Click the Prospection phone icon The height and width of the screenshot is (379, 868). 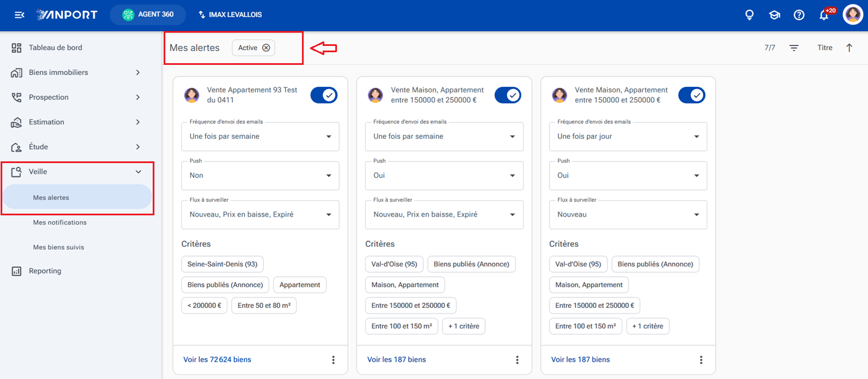pos(17,97)
